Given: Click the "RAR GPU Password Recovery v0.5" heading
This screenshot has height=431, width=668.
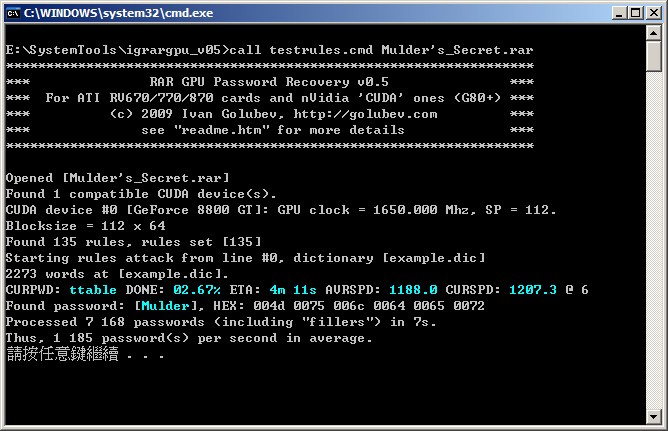Looking at the screenshot, I should pos(269,82).
